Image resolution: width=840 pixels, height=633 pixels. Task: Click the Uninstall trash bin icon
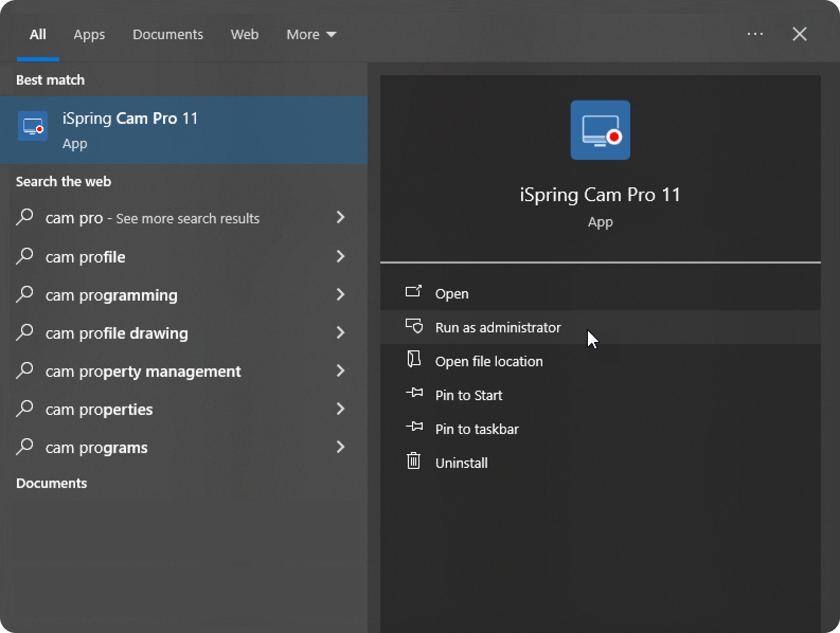(414, 461)
